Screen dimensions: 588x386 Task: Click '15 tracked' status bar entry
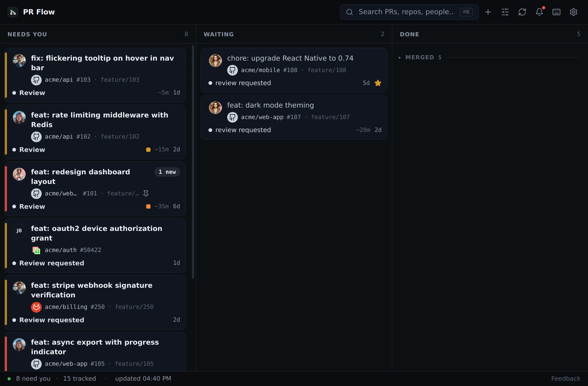coord(79,379)
